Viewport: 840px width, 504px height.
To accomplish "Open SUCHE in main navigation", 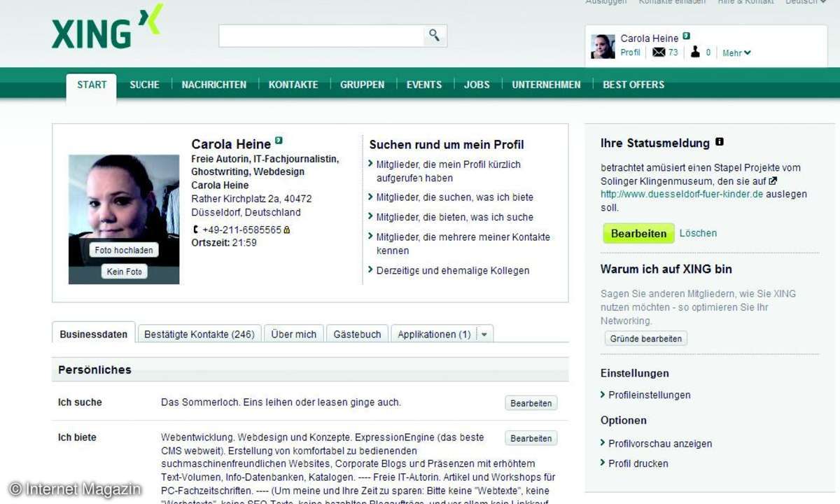I will point(144,85).
